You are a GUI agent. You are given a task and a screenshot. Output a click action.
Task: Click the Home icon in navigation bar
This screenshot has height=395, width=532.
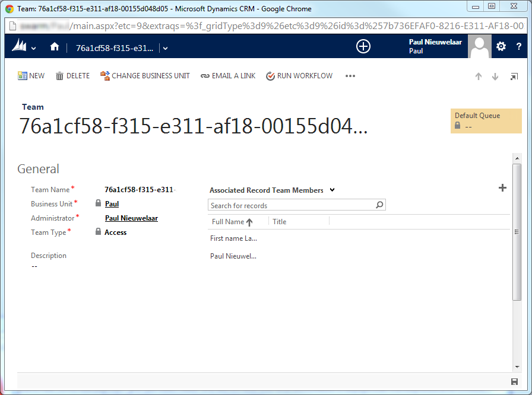click(x=55, y=47)
